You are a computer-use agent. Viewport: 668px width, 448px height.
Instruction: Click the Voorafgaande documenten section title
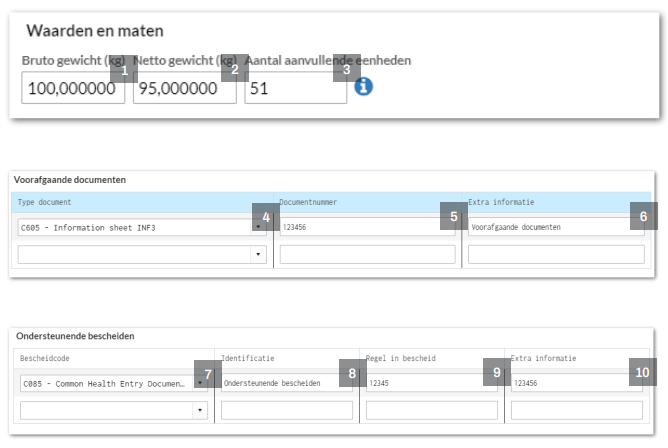70,180
